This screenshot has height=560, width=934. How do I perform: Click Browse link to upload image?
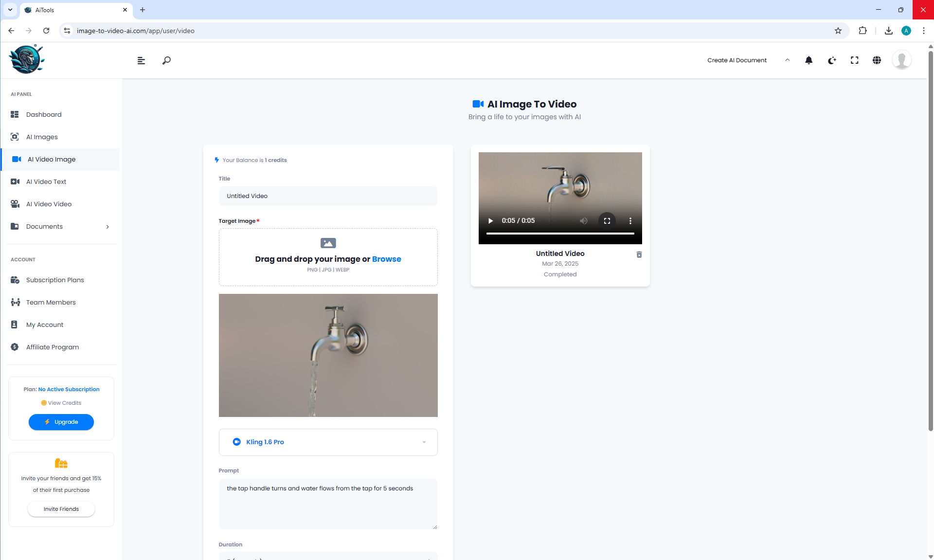click(386, 259)
